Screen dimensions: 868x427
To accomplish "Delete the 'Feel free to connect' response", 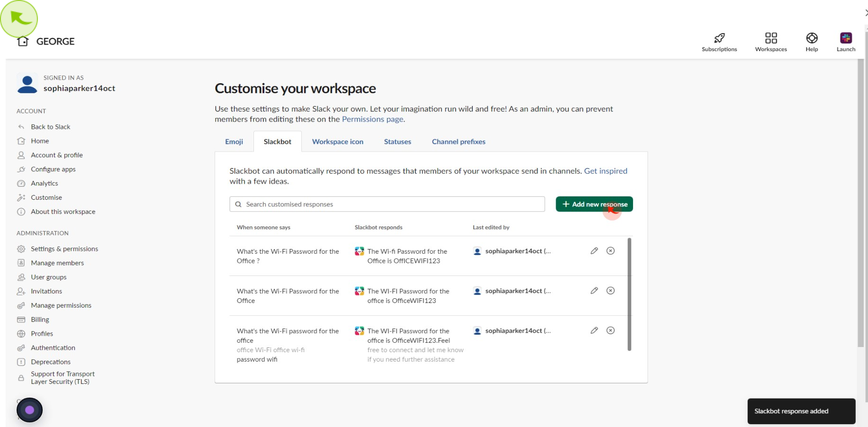I will (611, 330).
